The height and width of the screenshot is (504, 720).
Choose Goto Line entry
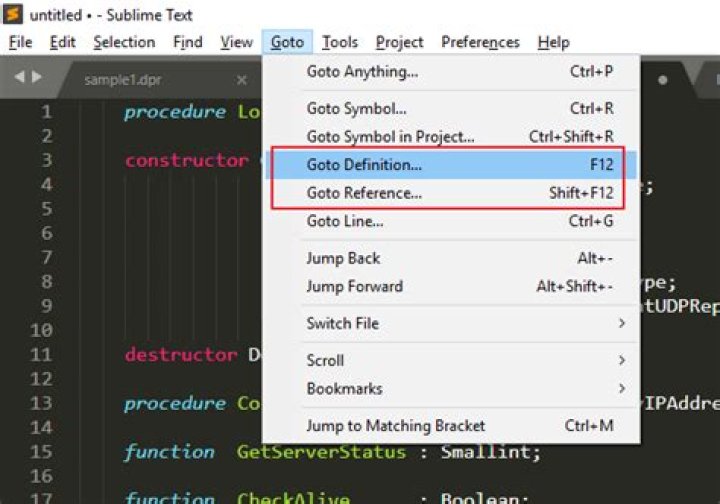point(451,221)
